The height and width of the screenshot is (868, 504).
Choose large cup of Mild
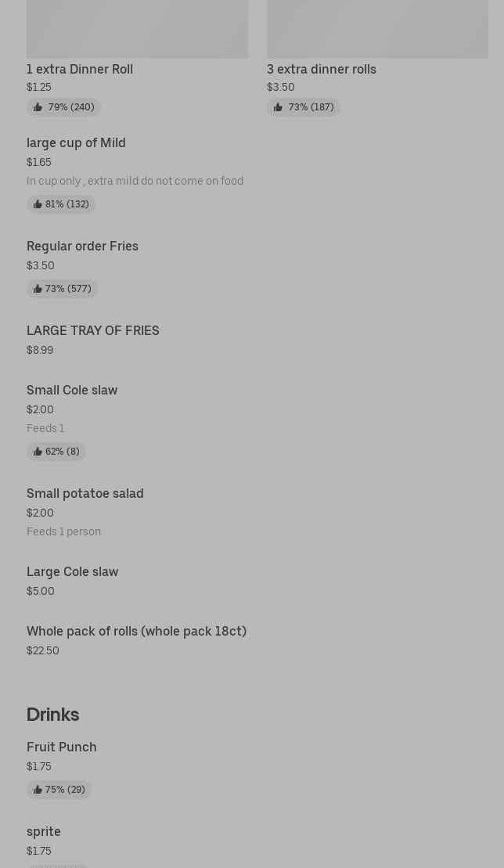pos(76,142)
